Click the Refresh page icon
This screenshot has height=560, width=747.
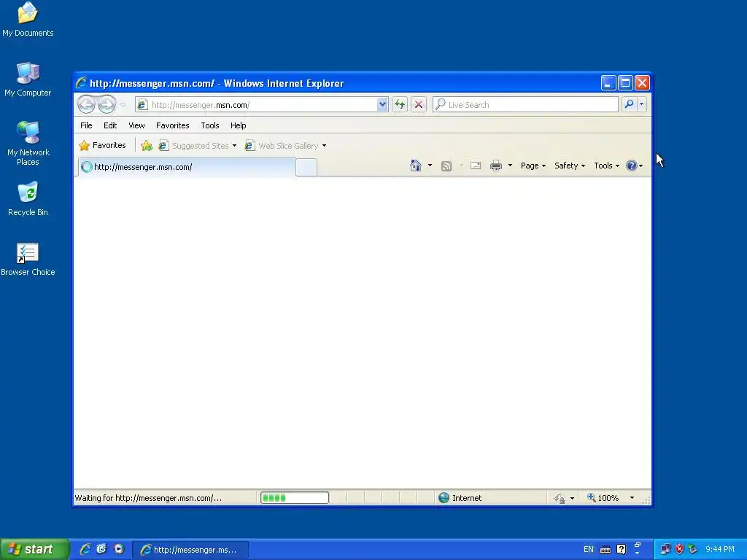[x=400, y=104]
